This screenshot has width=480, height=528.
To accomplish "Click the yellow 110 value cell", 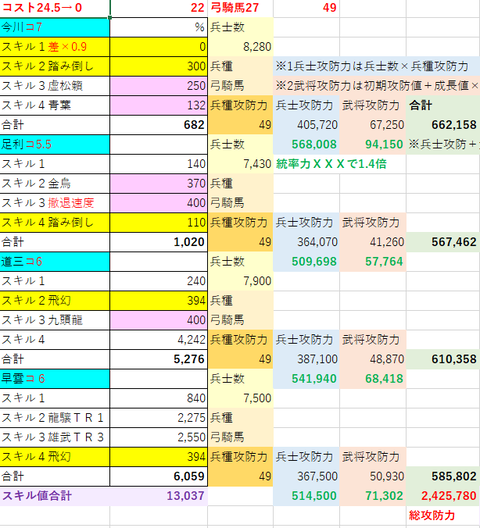I will tap(159, 222).
